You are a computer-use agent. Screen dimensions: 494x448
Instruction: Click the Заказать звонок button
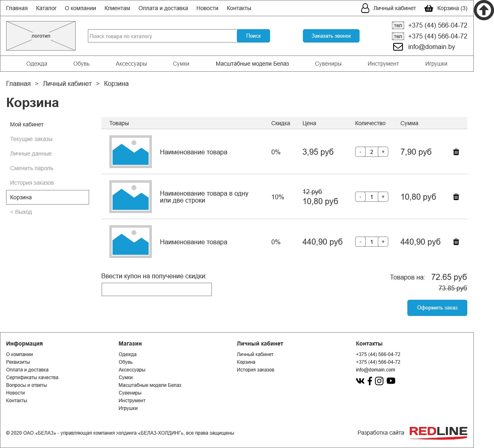coord(331,36)
